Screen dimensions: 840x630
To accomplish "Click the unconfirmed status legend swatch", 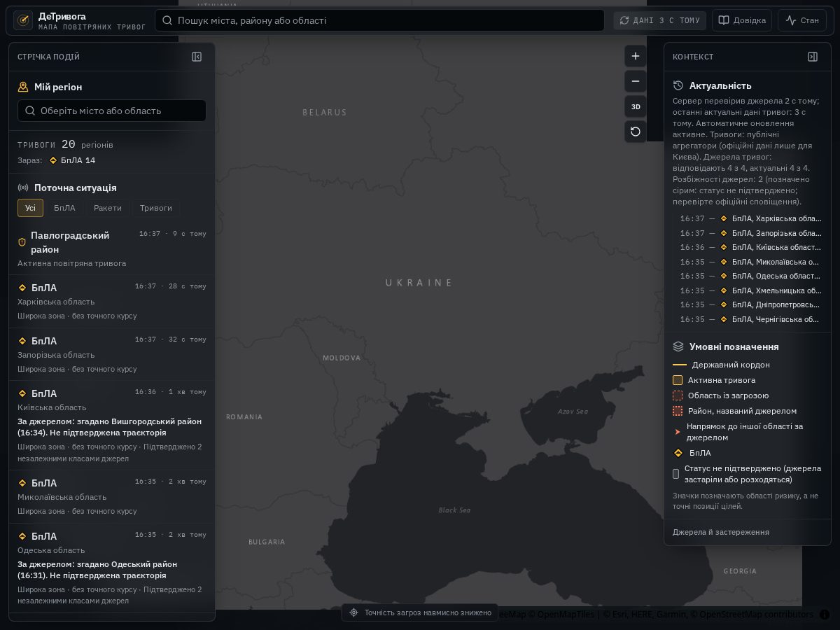I will pyautogui.click(x=676, y=474).
